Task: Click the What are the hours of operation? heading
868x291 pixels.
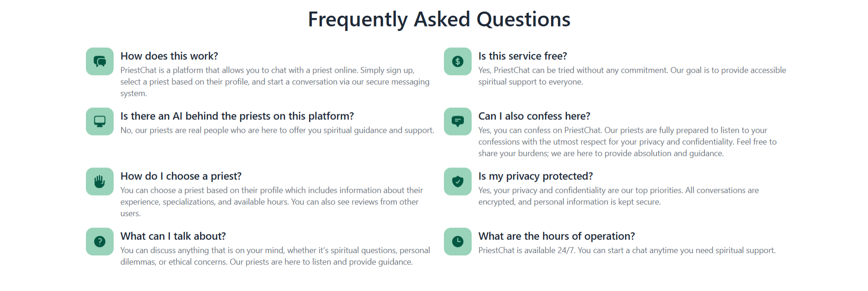Action: 557,236
